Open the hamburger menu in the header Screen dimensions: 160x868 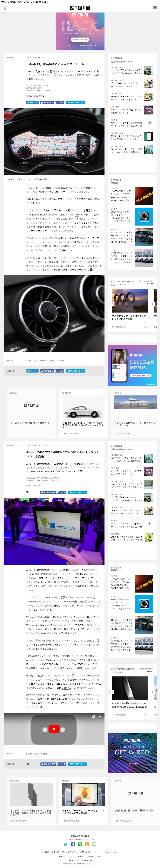coord(155,8)
